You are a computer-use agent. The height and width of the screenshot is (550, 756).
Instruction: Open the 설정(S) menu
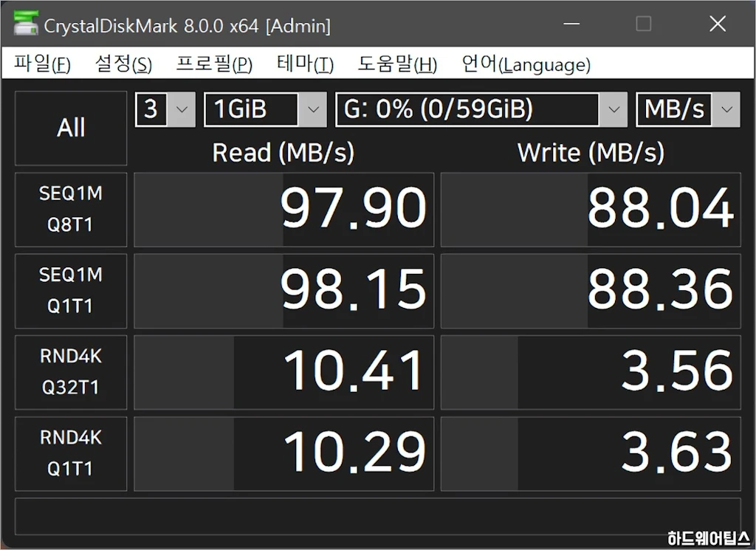[x=123, y=63]
